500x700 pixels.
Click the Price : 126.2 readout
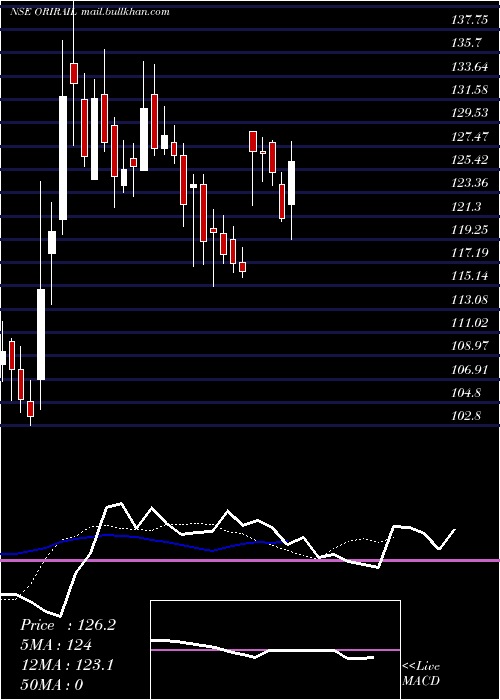[68, 625]
